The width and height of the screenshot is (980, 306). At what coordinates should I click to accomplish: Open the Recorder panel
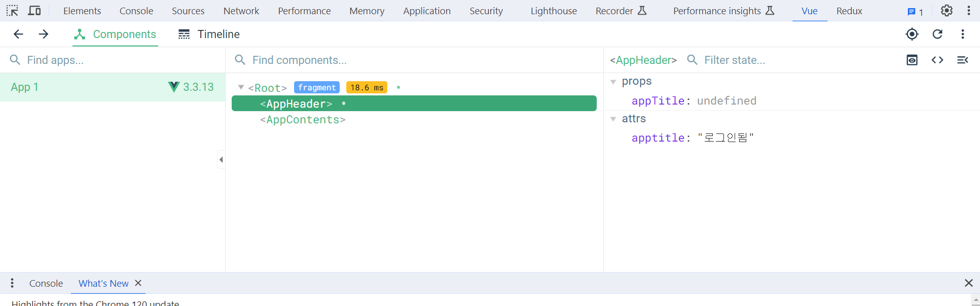pos(621,11)
